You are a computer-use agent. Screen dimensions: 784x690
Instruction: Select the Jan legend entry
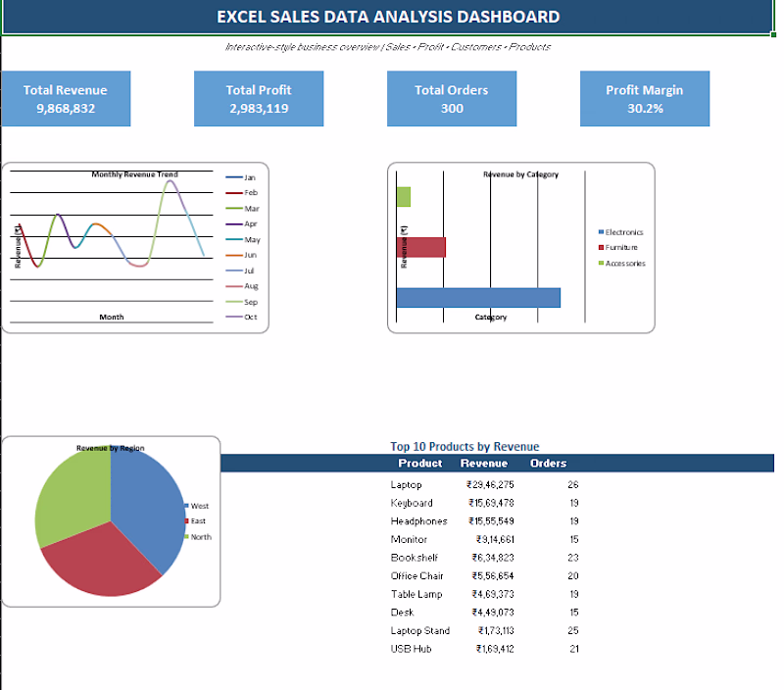tap(240, 177)
